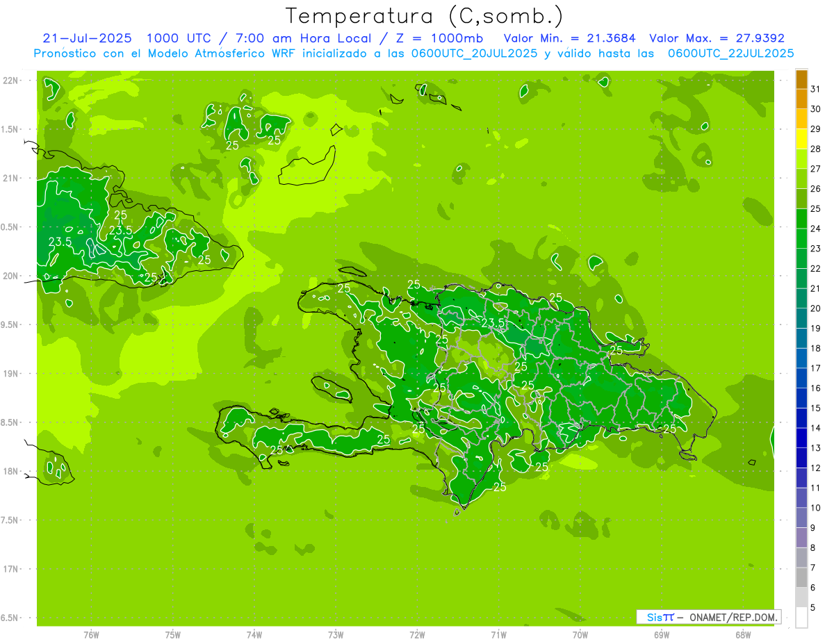Viewport: 834px width, 644px height.
Task: Click the '72W' longitude axis label
Action: [417, 635]
